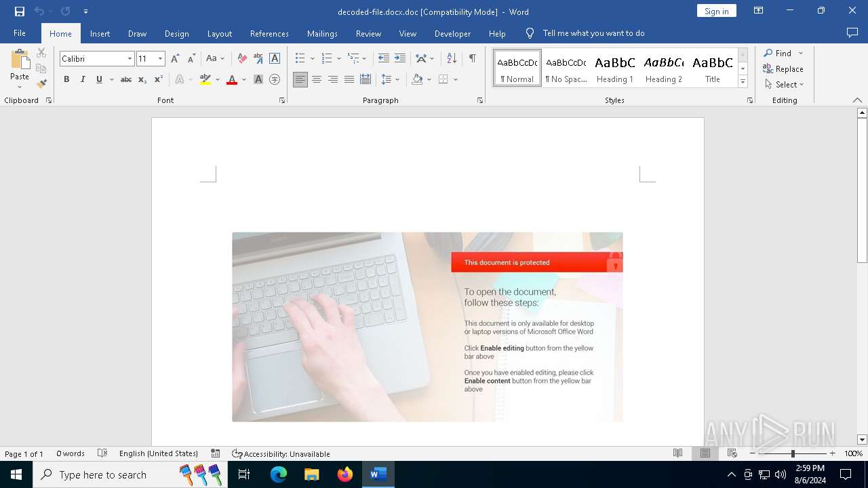
Task: Open Microsoft Edge from the taskbar
Action: tap(279, 474)
